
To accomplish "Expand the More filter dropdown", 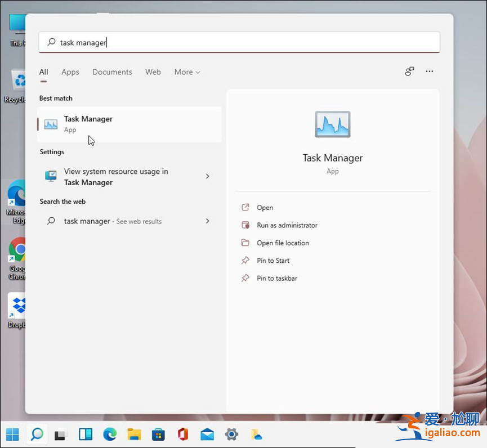I will pyautogui.click(x=187, y=72).
